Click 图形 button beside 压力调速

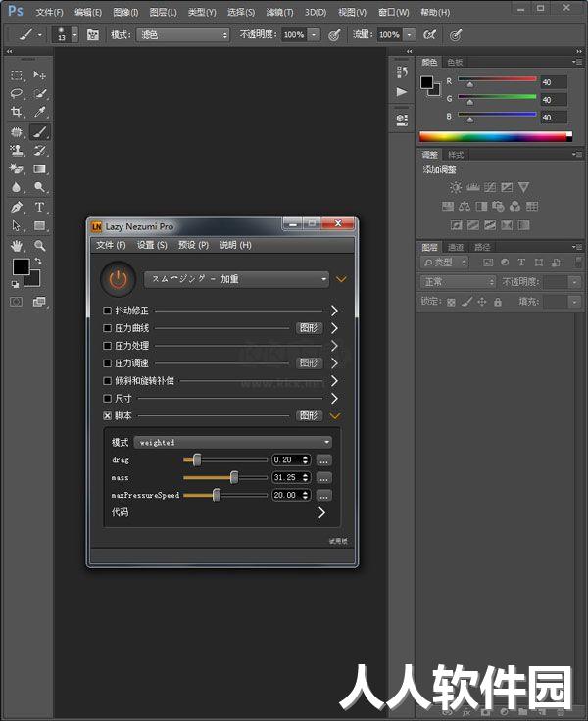(309, 363)
